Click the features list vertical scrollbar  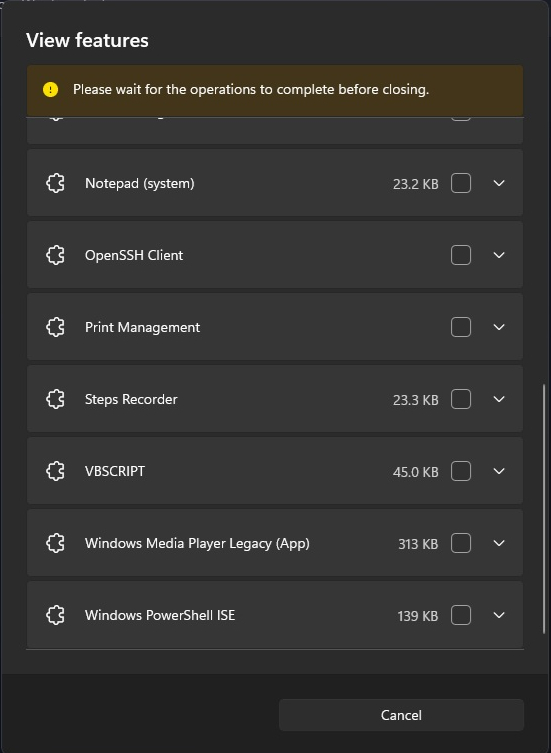pyautogui.click(x=544, y=508)
